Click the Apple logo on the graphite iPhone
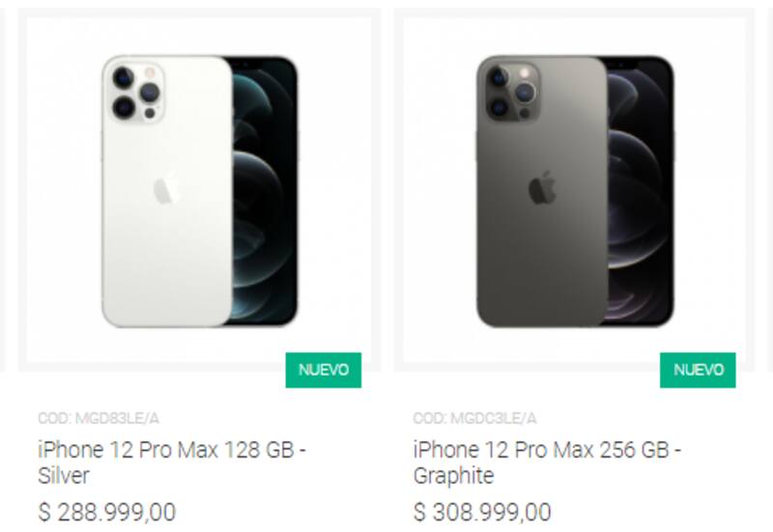The width and height of the screenshot is (773, 532). [x=542, y=189]
